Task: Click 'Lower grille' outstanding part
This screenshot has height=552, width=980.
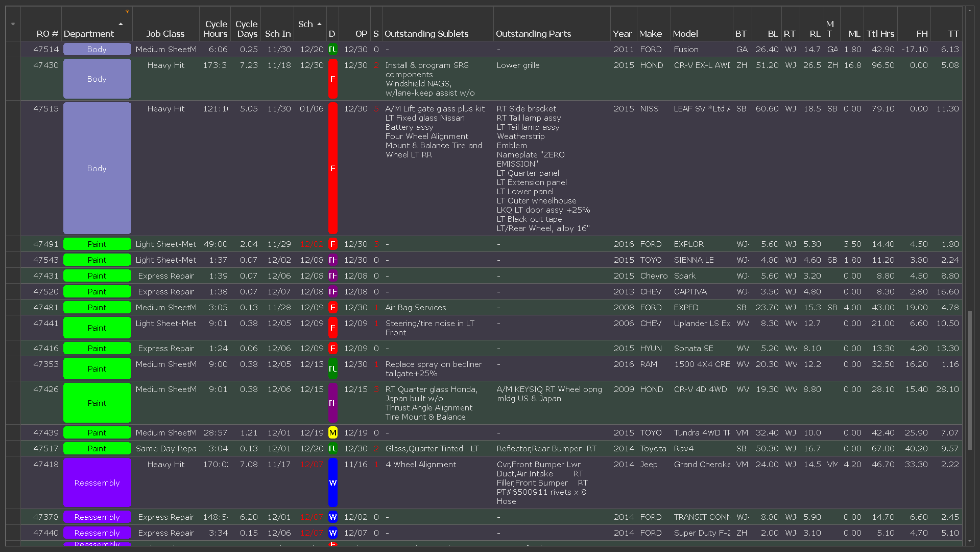Action: pos(518,65)
